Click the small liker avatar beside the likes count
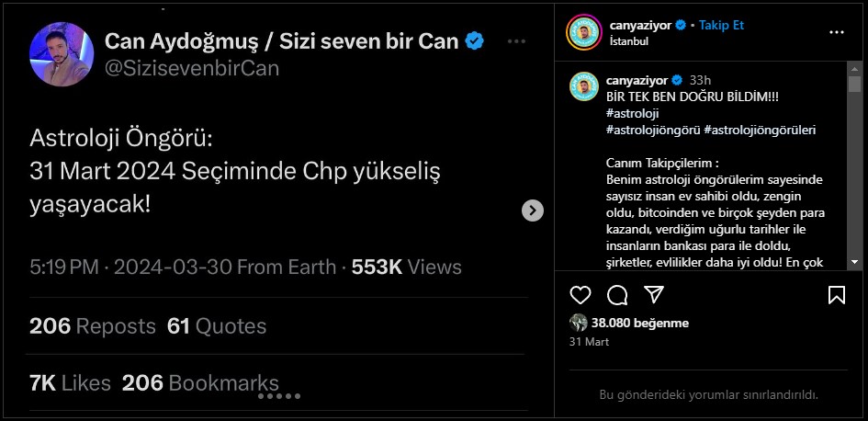 (x=579, y=323)
